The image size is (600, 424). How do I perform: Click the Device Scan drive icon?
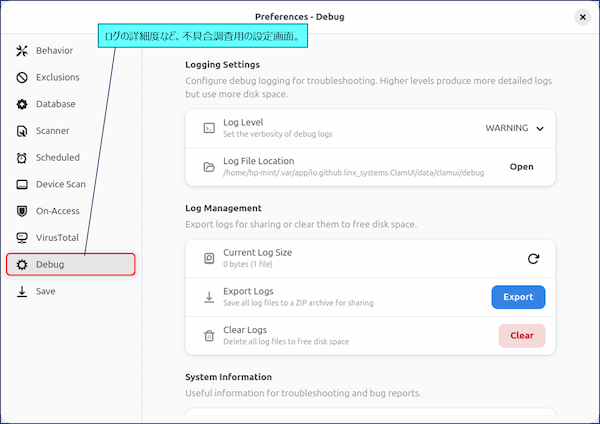22,184
